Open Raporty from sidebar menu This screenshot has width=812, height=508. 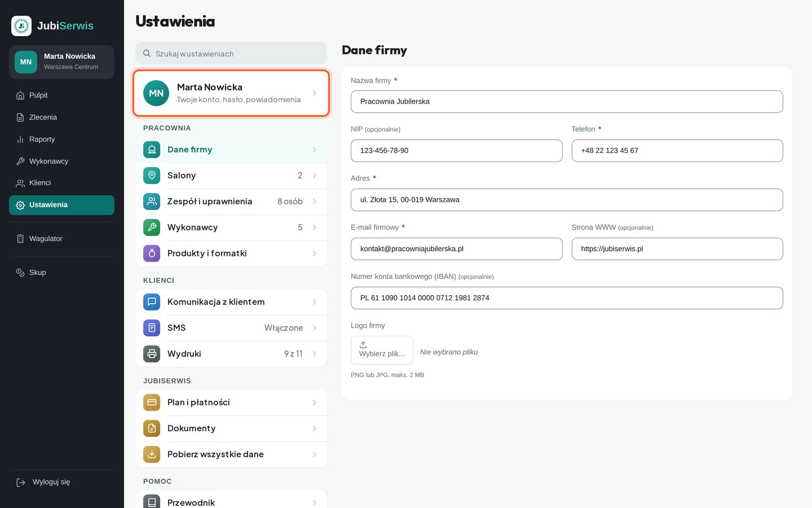61,139
